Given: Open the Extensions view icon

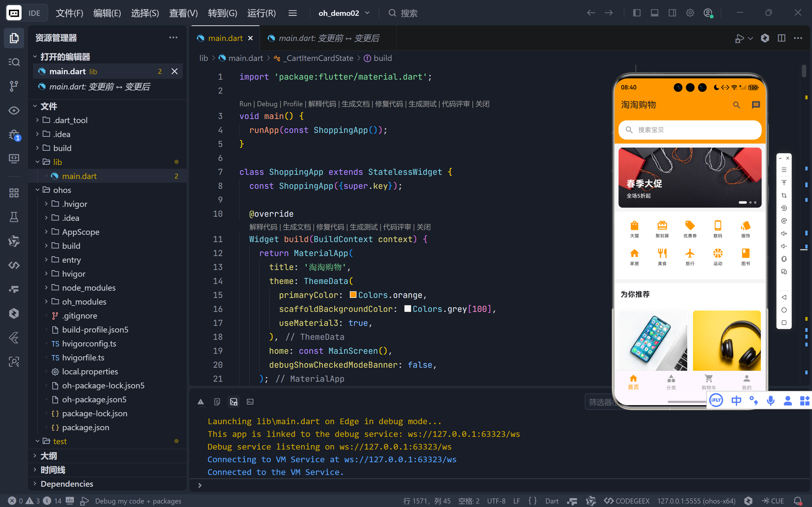Looking at the screenshot, I should [x=14, y=193].
